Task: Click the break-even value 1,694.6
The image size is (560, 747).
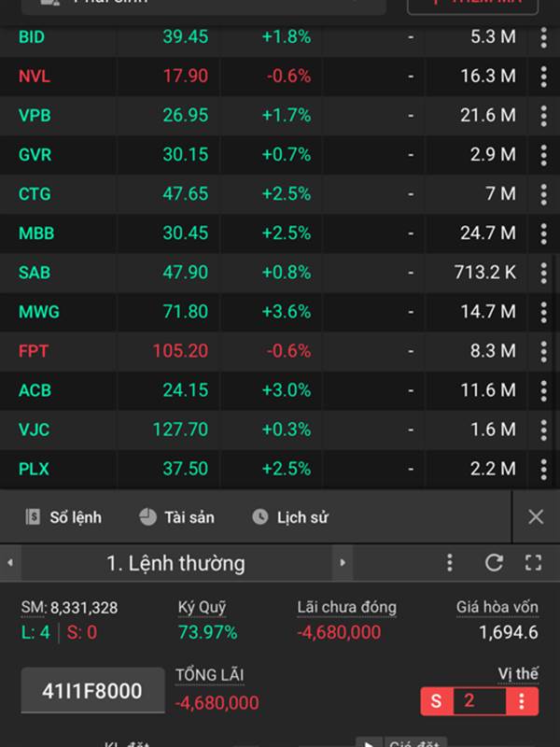Action: [509, 633]
